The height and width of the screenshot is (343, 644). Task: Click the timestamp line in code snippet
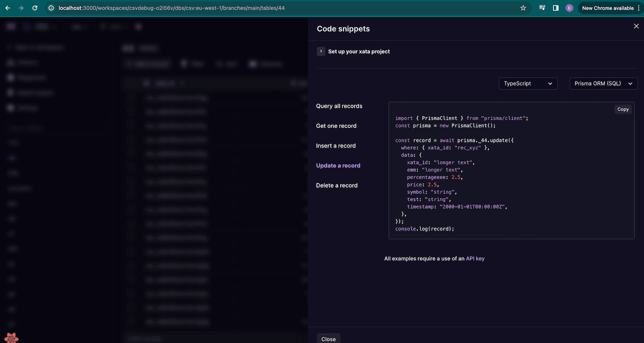point(457,207)
